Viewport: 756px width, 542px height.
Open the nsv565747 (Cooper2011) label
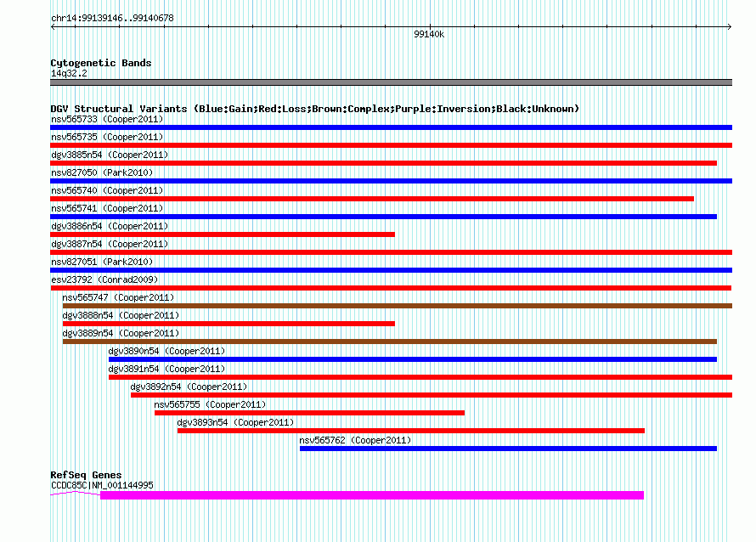coord(118,297)
